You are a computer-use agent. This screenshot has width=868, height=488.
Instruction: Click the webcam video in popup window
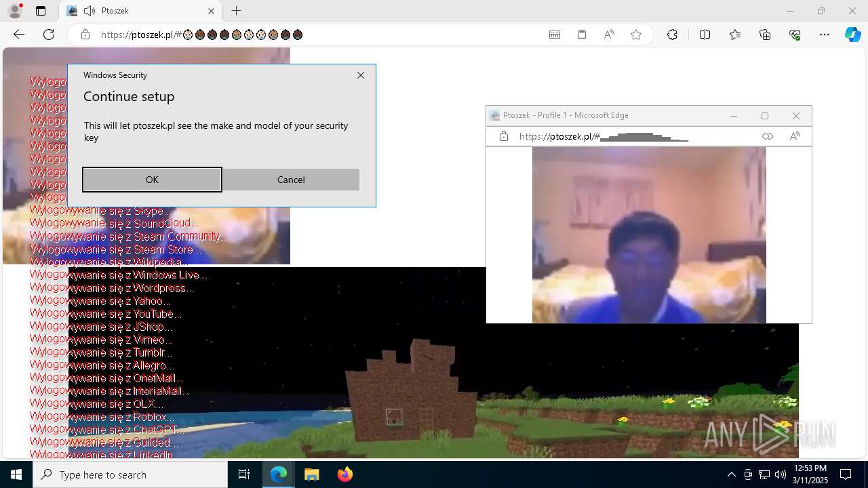coord(649,235)
